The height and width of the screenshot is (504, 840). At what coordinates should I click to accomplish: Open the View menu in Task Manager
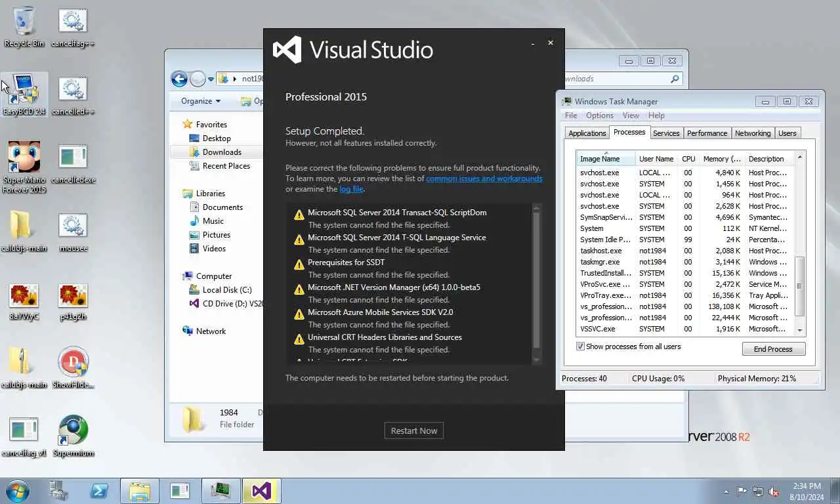(x=631, y=115)
